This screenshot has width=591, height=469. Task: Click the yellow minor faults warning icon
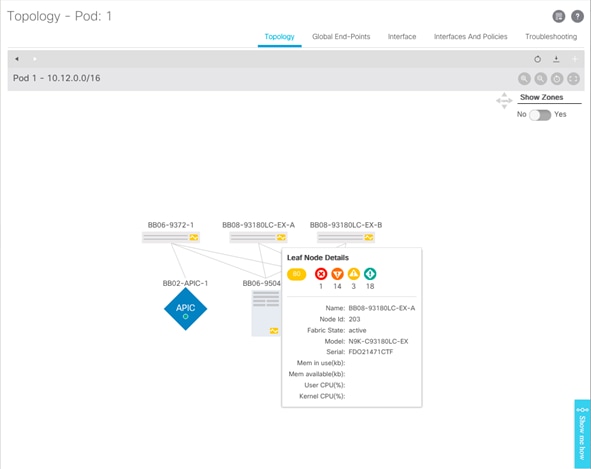(354, 274)
